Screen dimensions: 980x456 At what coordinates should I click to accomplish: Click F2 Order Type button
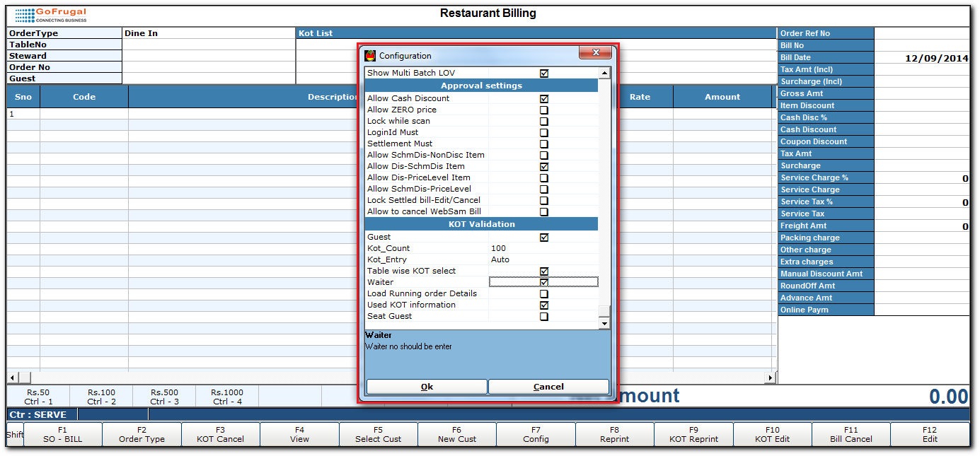pos(142,434)
